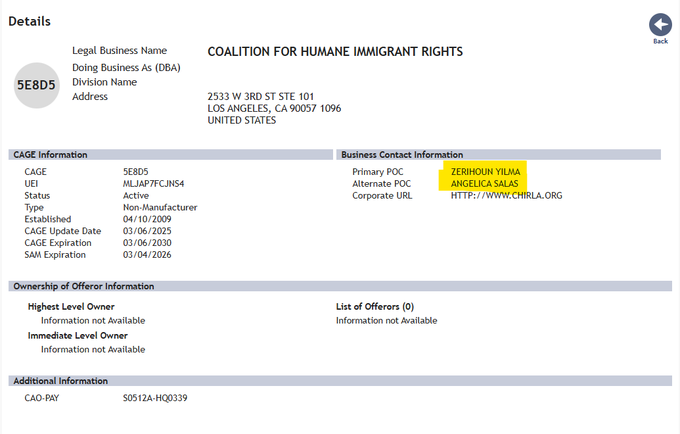Click the Back label under the arrow
The height and width of the screenshot is (434, 680).
pos(660,42)
